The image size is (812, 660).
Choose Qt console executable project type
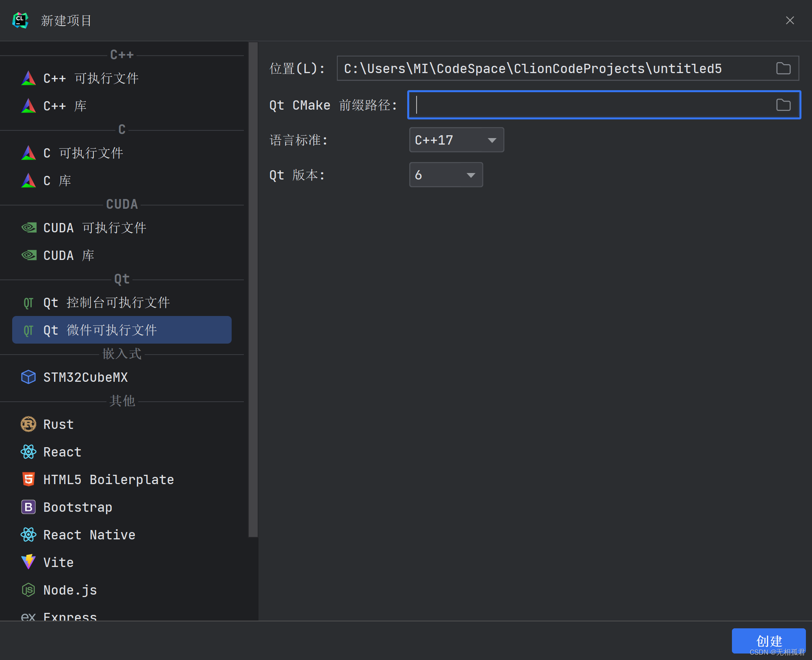[x=106, y=302]
